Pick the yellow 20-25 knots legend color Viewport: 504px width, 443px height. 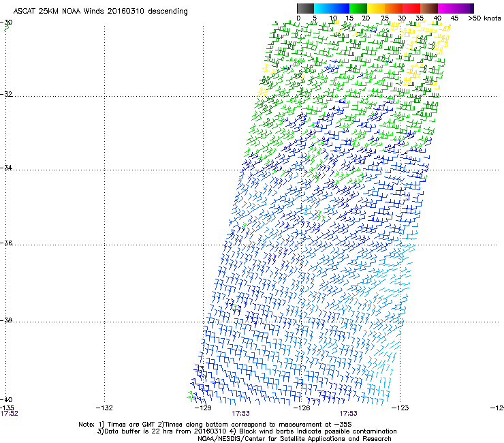click(x=376, y=8)
